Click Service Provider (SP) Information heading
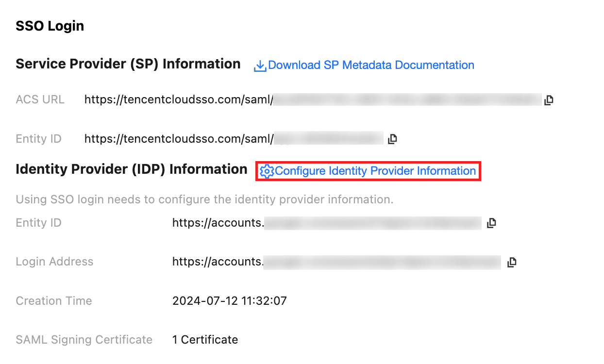This screenshot has height=364, width=604. point(128,64)
